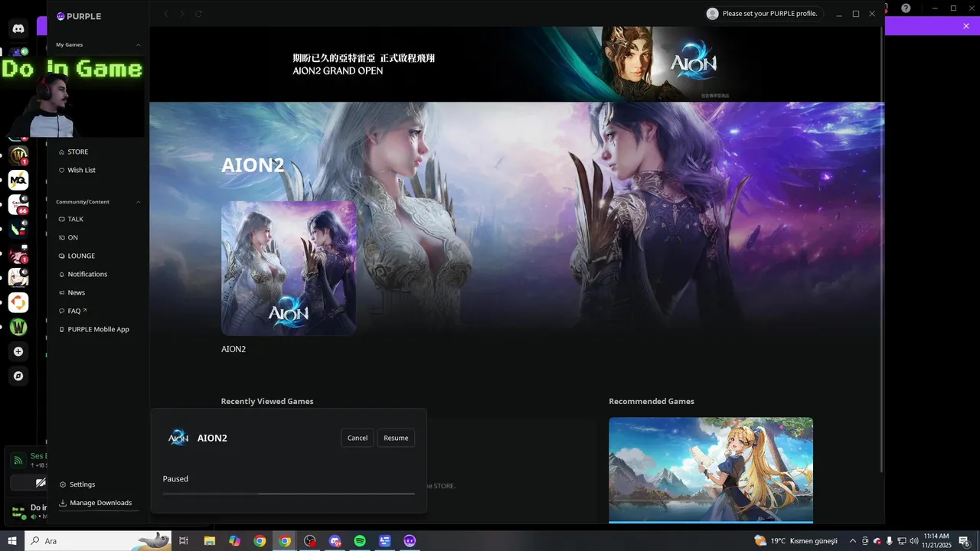
Task: Close the purple Discord notice banner
Action: tap(966, 26)
